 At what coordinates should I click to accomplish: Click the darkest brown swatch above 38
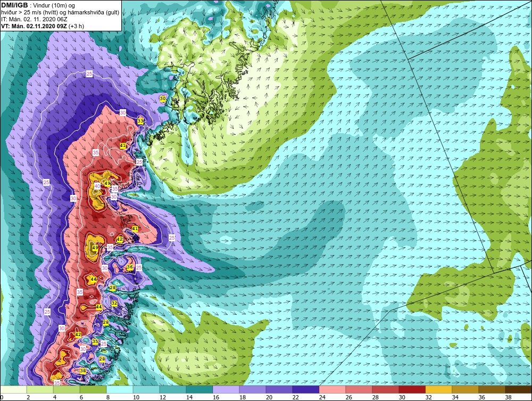(x=518, y=389)
